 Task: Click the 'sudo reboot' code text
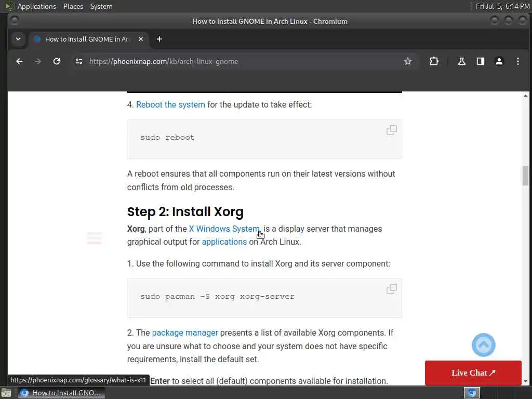coord(167,137)
